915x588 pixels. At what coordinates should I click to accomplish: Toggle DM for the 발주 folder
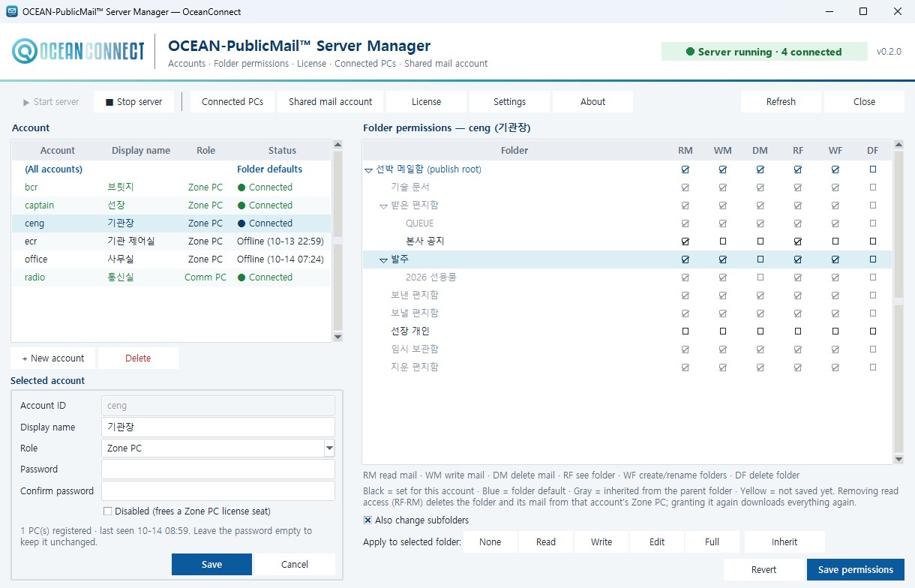[760, 259]
